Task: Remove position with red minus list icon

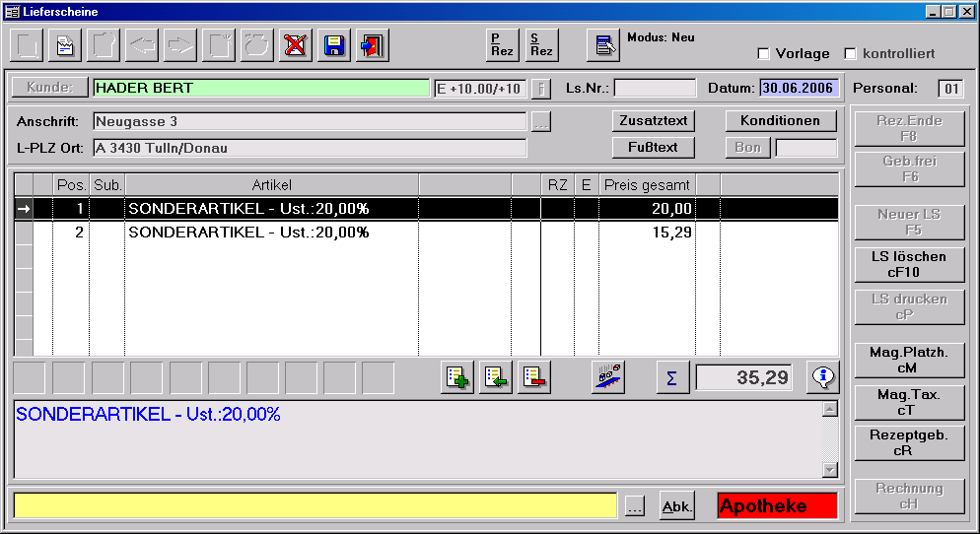Action: point(533,377)
